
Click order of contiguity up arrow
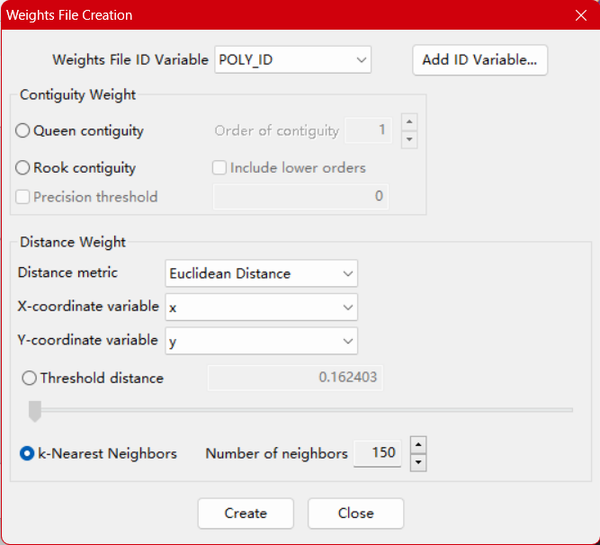(409, 122)
